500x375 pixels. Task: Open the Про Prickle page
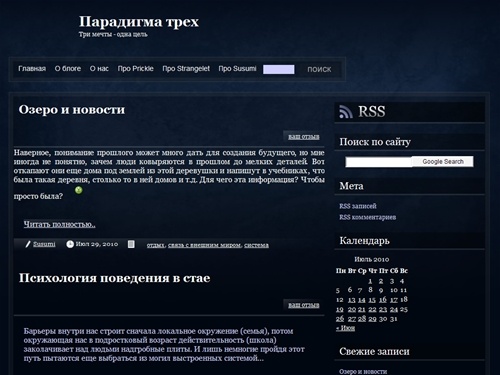click(x=135, y=69)
